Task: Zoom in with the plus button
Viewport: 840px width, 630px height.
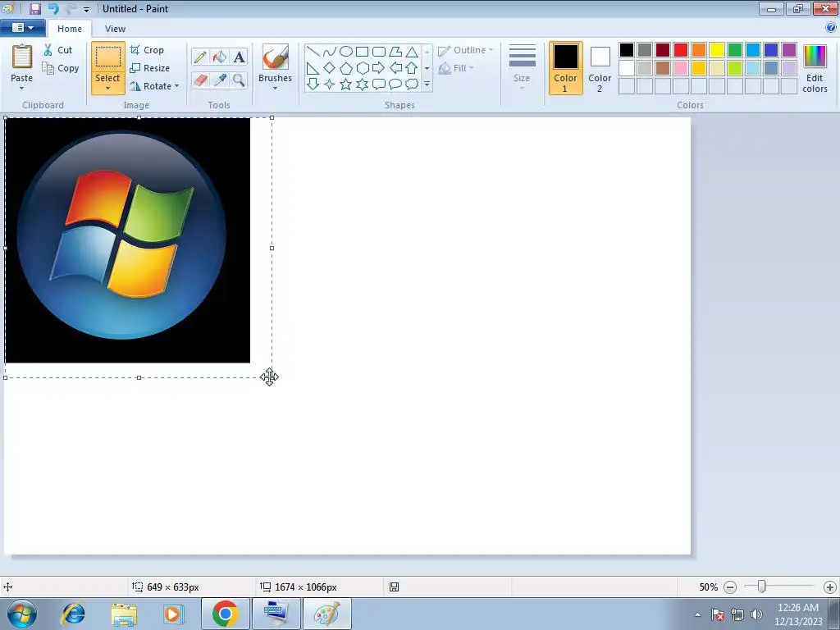Action: click(830, 587)
